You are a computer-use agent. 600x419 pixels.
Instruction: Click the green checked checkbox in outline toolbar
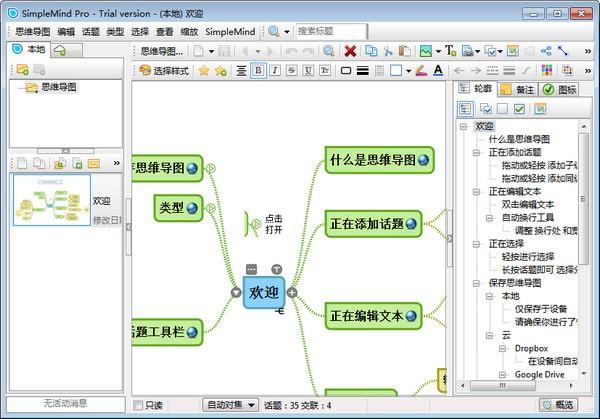click(x=519, y=109)
